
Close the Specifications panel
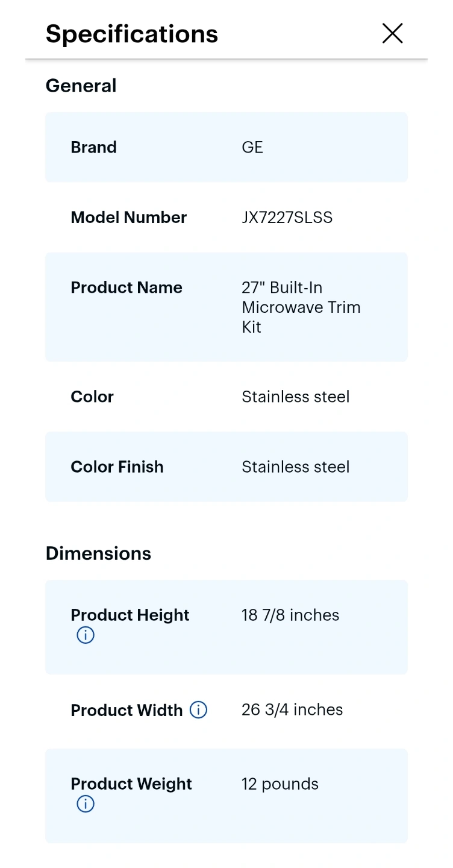point(392,33)
